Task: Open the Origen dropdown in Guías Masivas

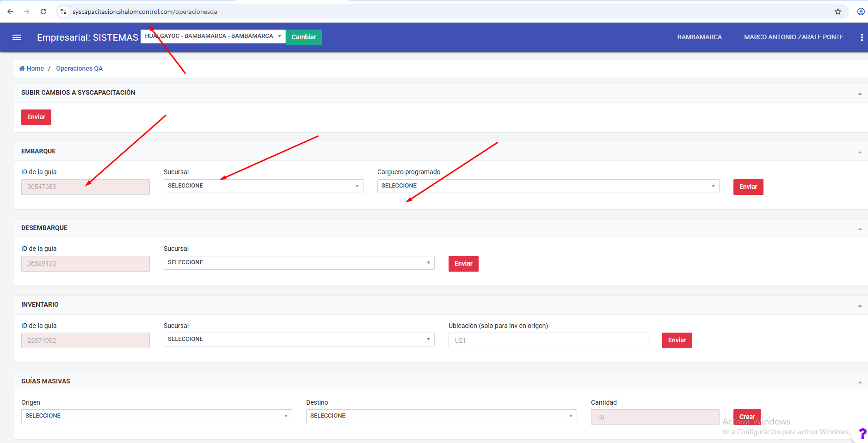Action: tap(156, 416)
